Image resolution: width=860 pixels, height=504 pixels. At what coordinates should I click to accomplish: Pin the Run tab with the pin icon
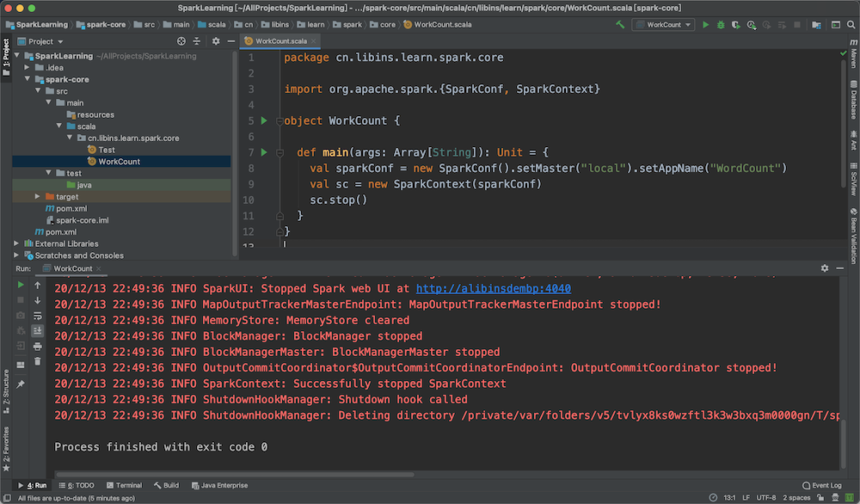coord(21,384)
